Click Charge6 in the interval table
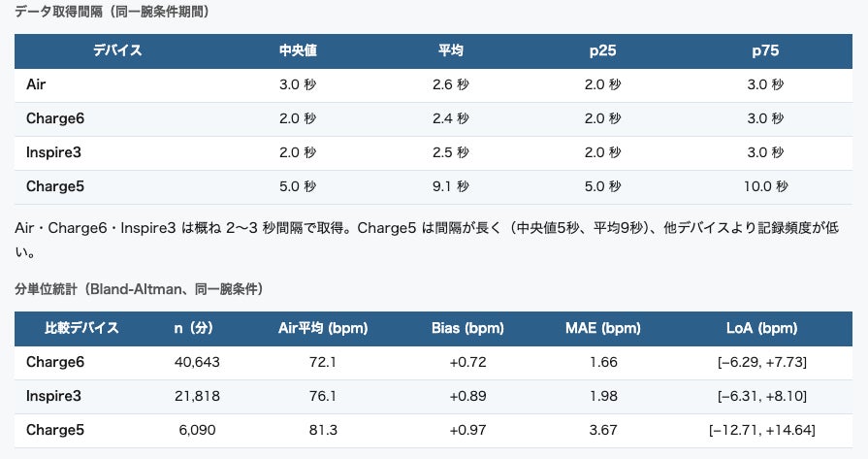The image size is (868, 459). pyautogui.click(x=55, y=118)
